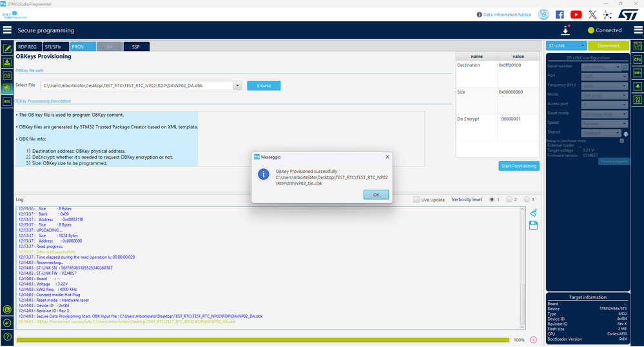Image resolution: width=644 pixels, height=347 pixels.
Task: Select the PROV tab
Action: pos(83,47)
